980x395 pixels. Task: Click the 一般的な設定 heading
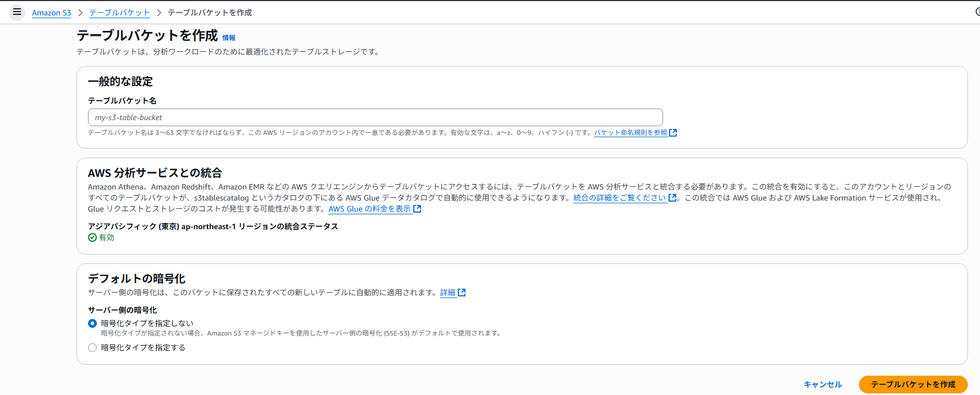121,82
